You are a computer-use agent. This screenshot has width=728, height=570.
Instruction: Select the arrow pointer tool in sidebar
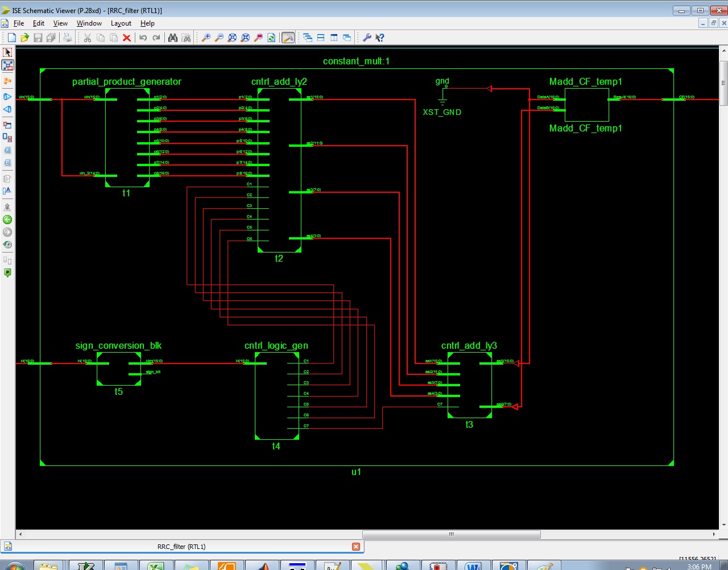point(7,52)
